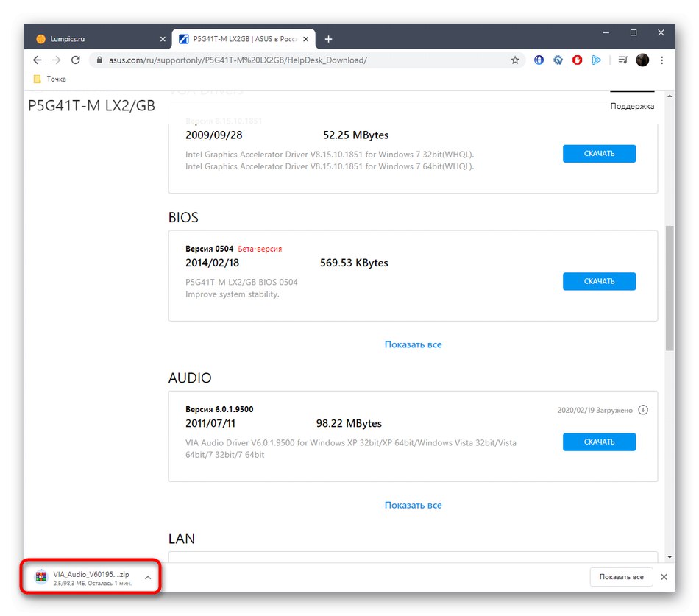The width and height of the screenshot is (699, 616).
Task: Click the blue globe extension icon
Action: coord(539,60)
